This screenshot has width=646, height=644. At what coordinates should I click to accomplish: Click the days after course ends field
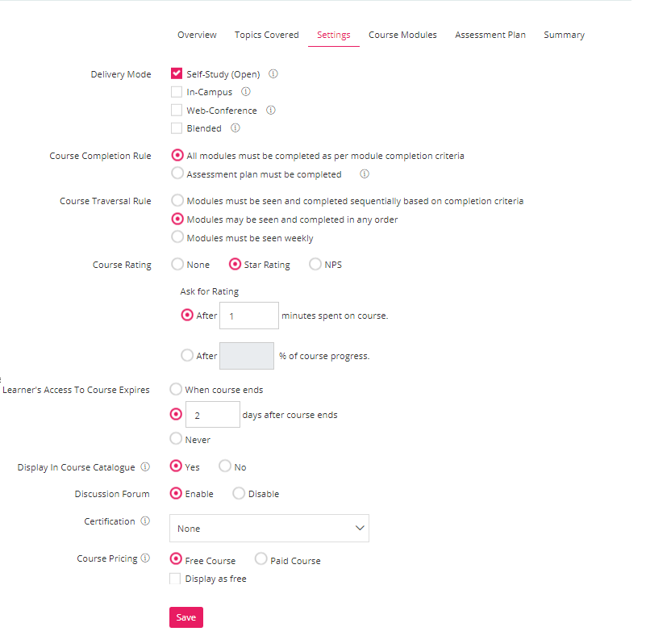click(x=213, y=415)
